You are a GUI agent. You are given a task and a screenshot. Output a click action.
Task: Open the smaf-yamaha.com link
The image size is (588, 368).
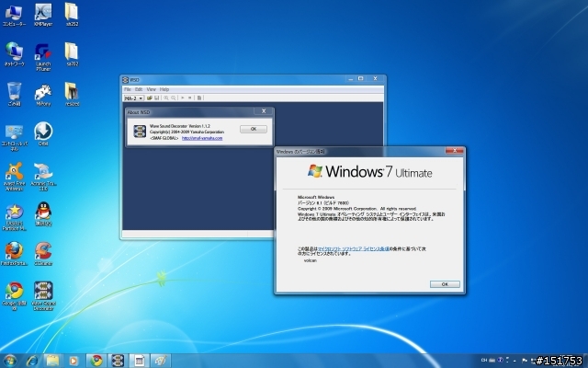tap(202, 138)
